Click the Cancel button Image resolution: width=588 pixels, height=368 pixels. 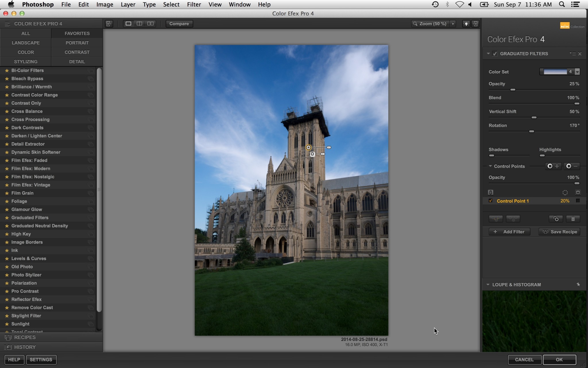pyautogui.click(x=524, y=360)
